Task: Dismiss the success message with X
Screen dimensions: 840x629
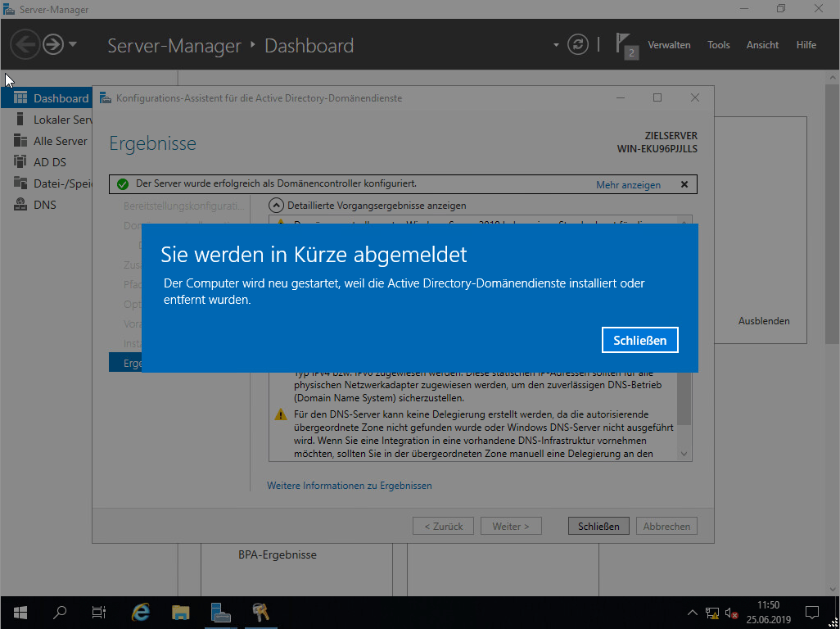Action: 684,184
